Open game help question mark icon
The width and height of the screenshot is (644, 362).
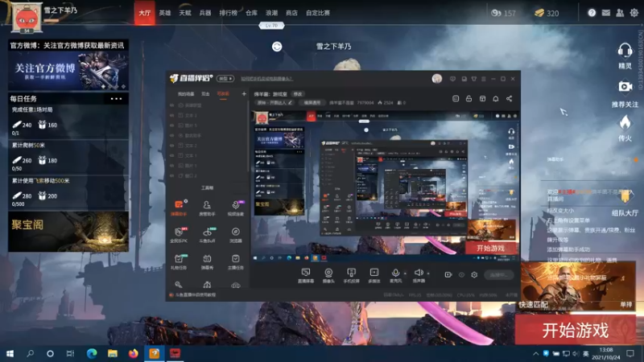coord(592,13)
